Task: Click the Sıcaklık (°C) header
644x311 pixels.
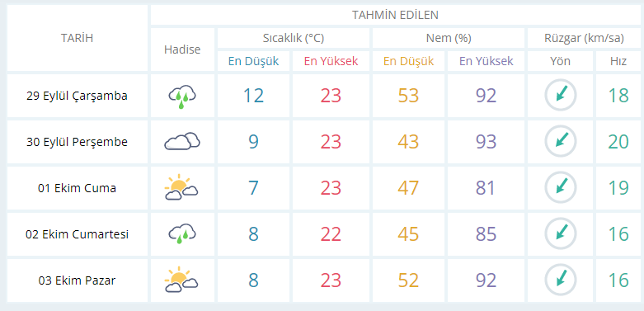Action: (294, 38)
